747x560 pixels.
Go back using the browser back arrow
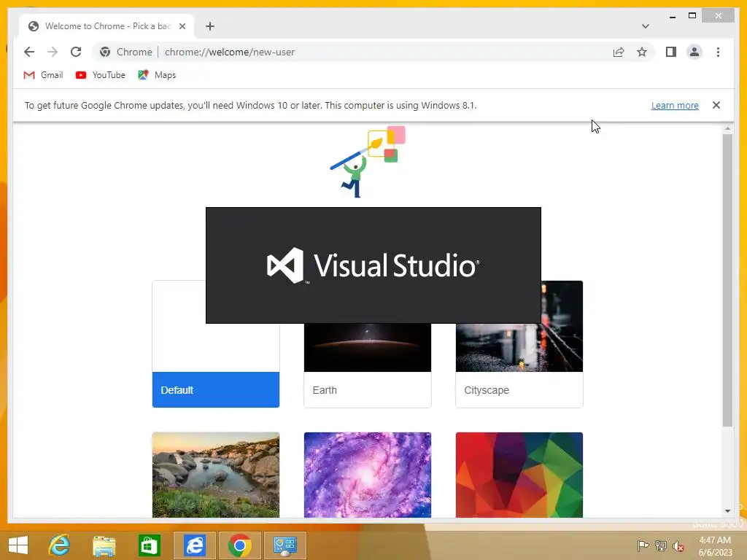click(x=29, y=52)
